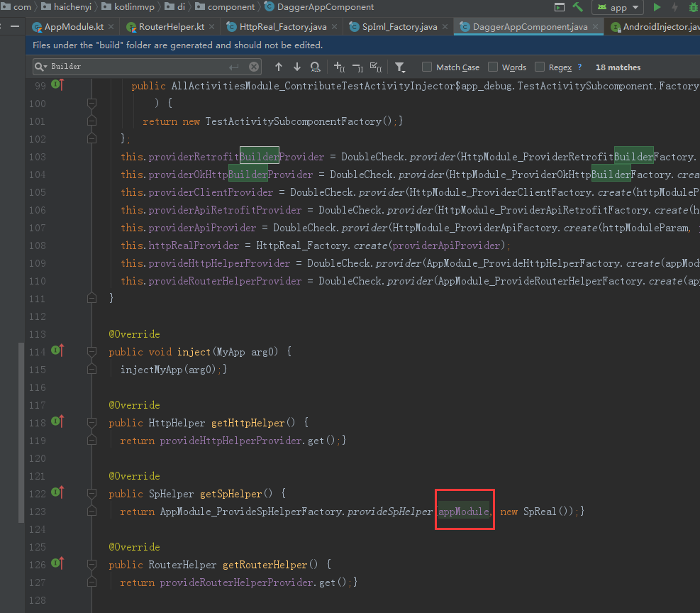The width and height of the screenshot is (700, 613).
Task: Collapse getHttpHelper fold on line 118
Action: point(92,423)
